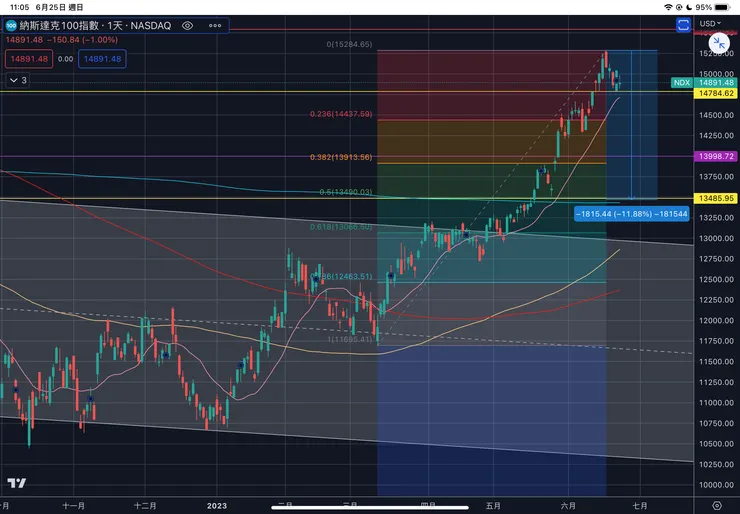The image size is (740, 514).
Task: Click the 12000.00 price axis label
Action: (x=716, y=320)
